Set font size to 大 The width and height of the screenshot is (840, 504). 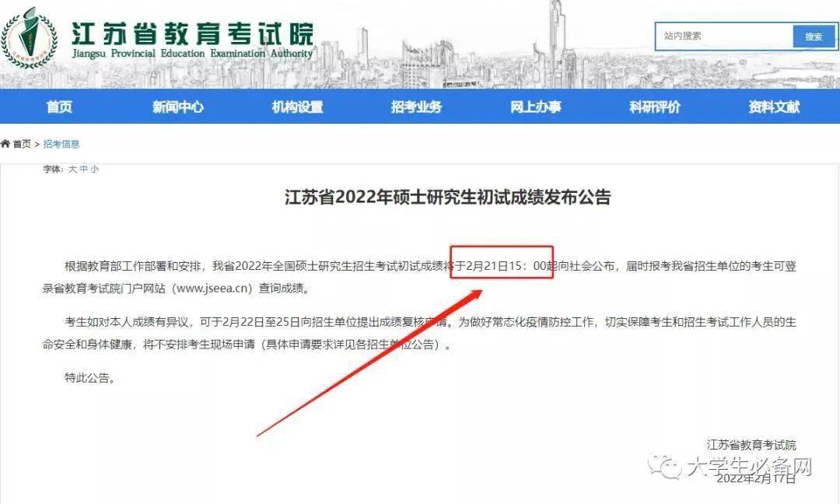click(x=72, y=170)
